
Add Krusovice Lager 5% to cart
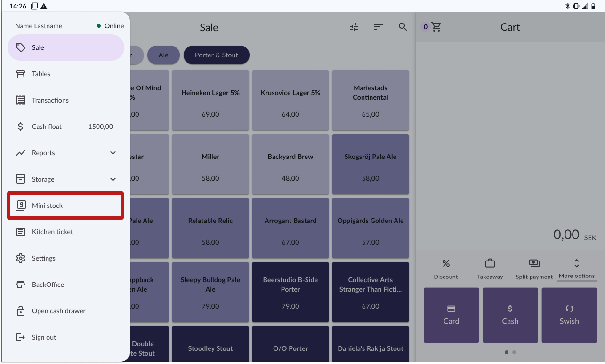[290, 101]
